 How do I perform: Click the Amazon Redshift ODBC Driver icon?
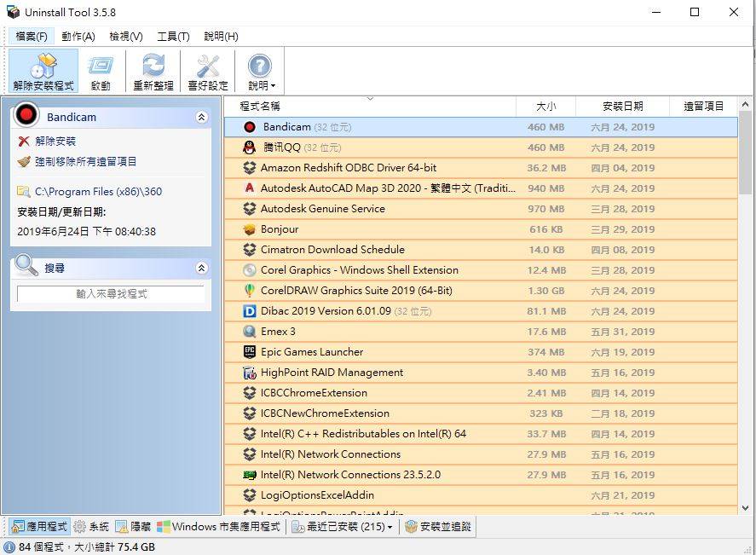(249, 168)
